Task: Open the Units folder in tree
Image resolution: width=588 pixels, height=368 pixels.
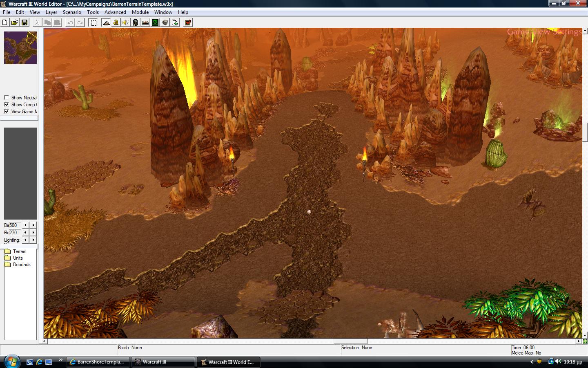Action: click(x=14, y=258)
